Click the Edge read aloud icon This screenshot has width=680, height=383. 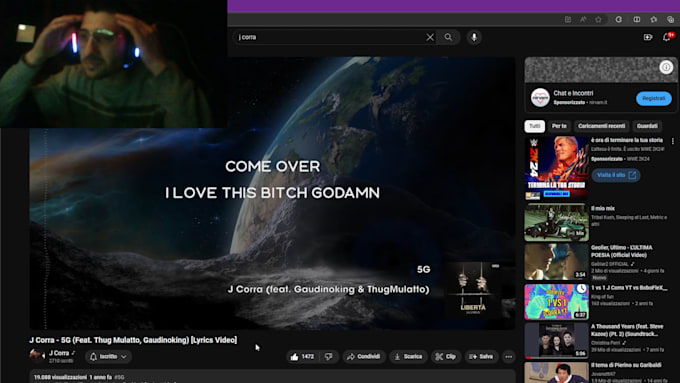pyautogui.click(x=583, y=20)
